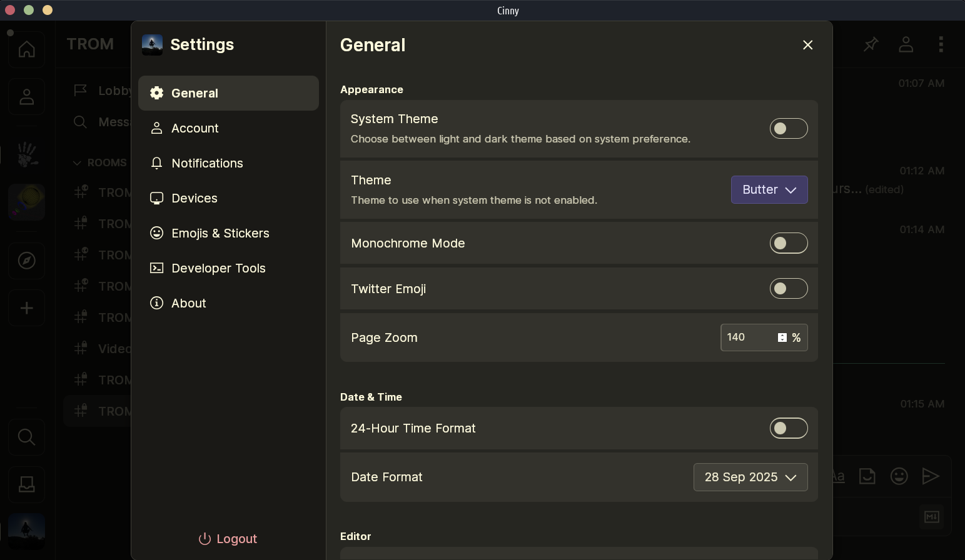Expand the Date Format dropdown
Image resolution: width=965 pixels, height=560 pixels.
(x=750, y=477)
